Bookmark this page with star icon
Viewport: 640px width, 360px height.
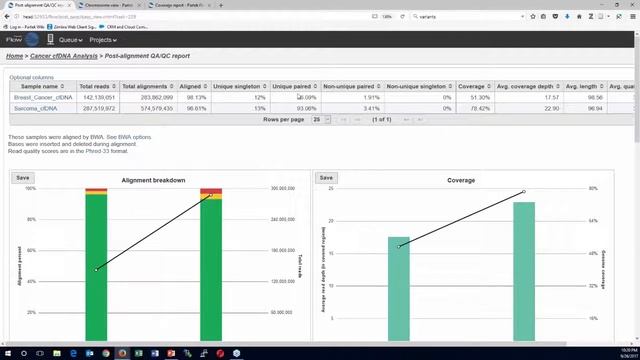point(533,16)
